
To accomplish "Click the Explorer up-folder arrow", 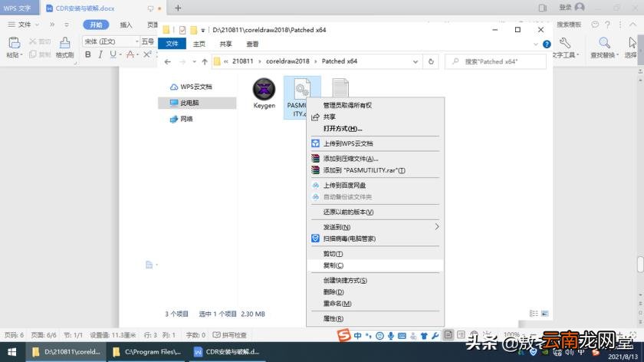I will [x=205, y=61].
